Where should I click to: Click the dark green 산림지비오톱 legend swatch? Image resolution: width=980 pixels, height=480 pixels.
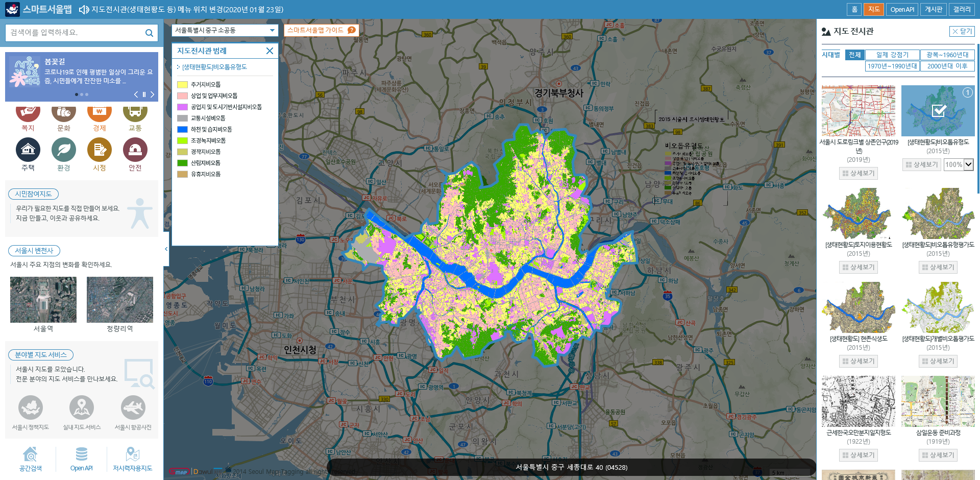182,163
